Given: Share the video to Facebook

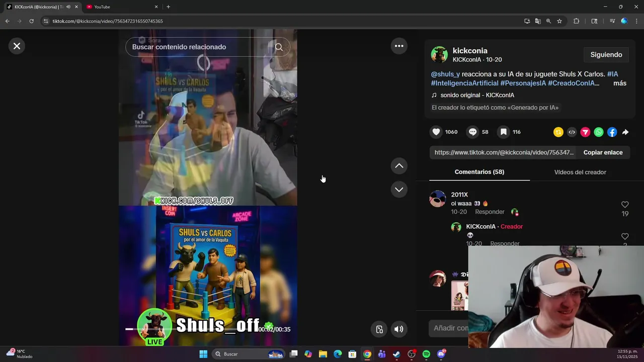Looking at the screenshot, I should coord(612,132).
